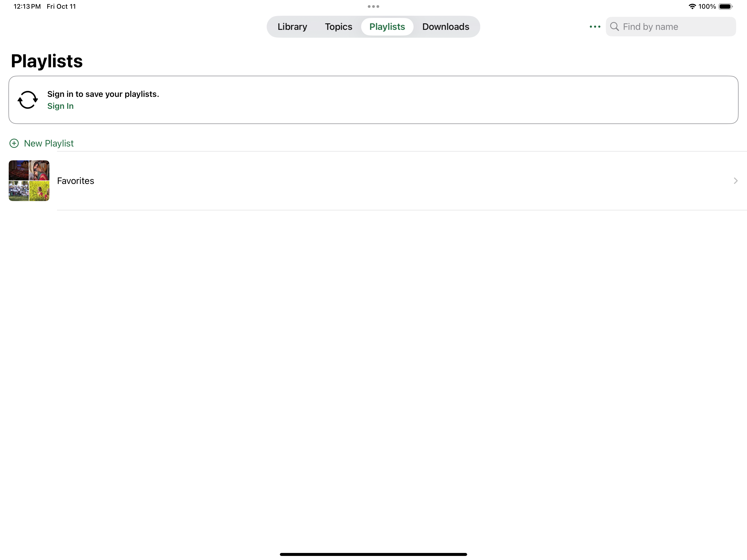The width and height of the screenshot is (747, 560).
Task: Tap the Wi-Fi status icon
Action: coord(692,7)
